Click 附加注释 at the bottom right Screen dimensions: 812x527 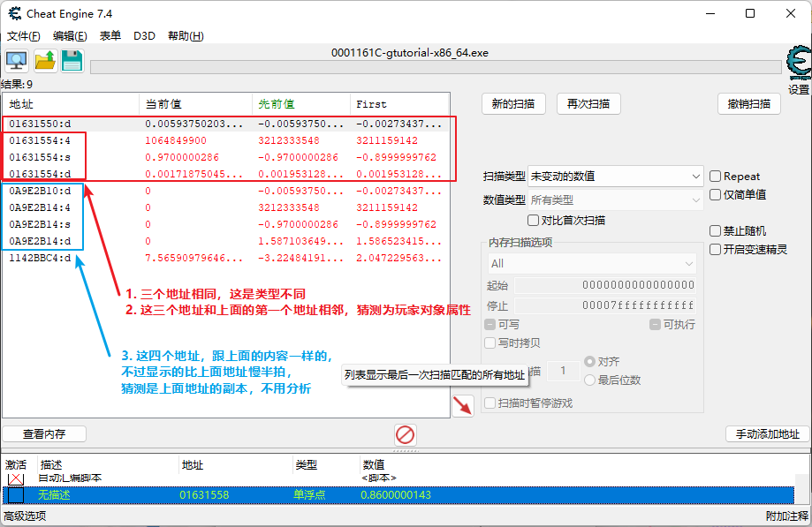click(787, 516)
